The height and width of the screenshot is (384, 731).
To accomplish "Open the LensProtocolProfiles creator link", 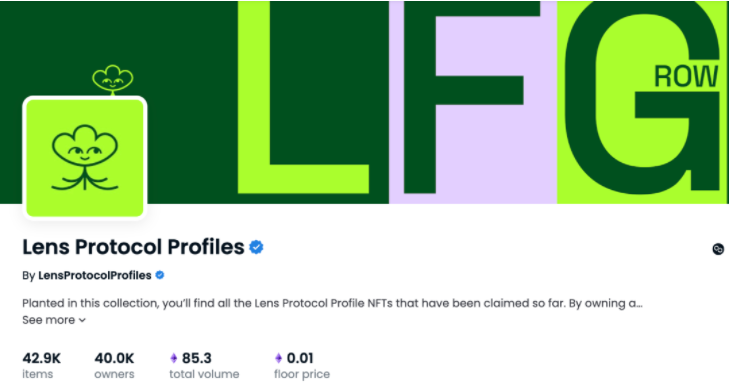I will [x=95, y=275].
